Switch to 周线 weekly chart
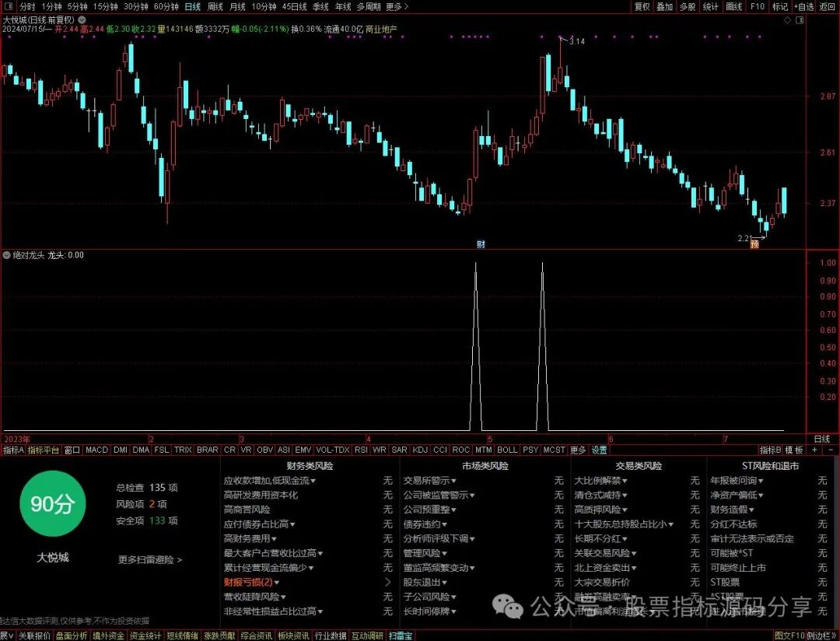 click(x=215, y=6)
